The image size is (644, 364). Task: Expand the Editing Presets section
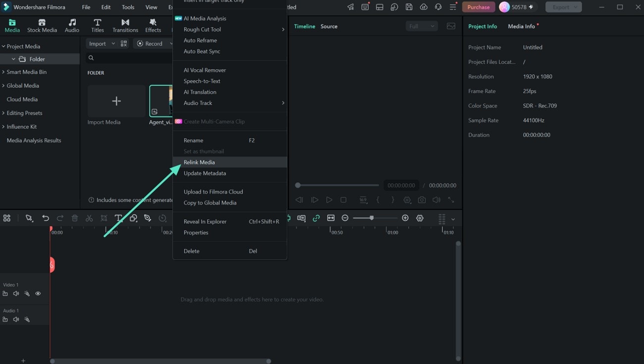tap(3, 113)
